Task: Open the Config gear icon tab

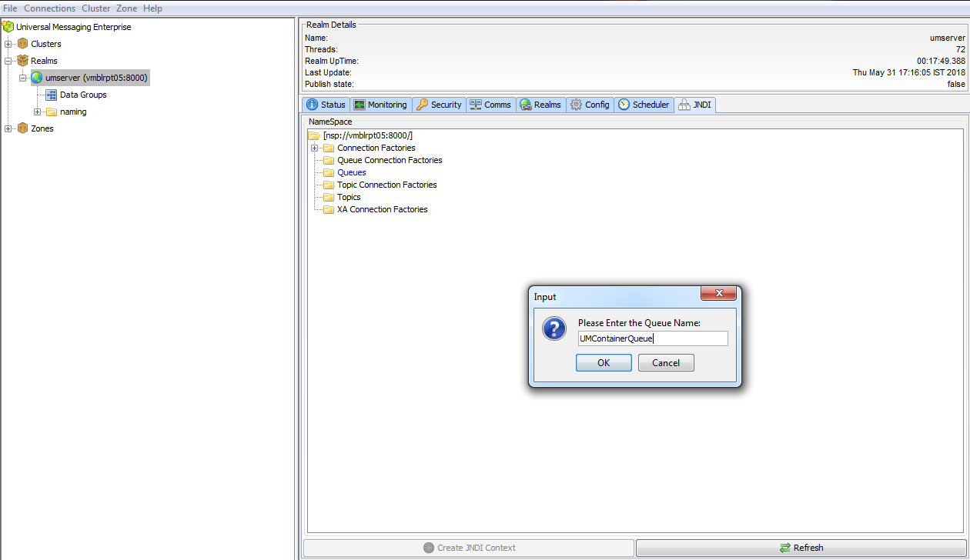Action: pyautogui.click(x=575, y=105)
